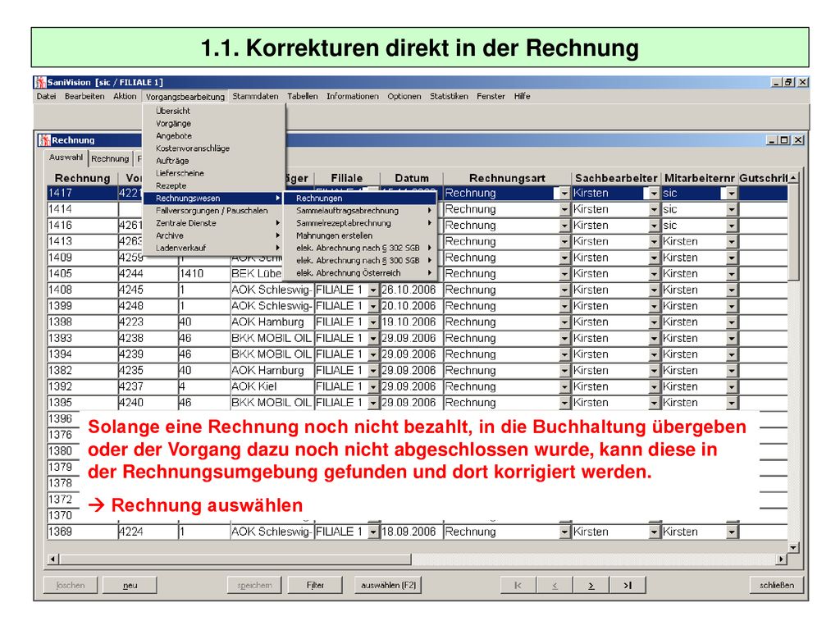Open Mitarbeiternr dropdown in row 1393
The width and height of the screenshot is (840, 630).
pyautogui.click(x=732, y=339)
